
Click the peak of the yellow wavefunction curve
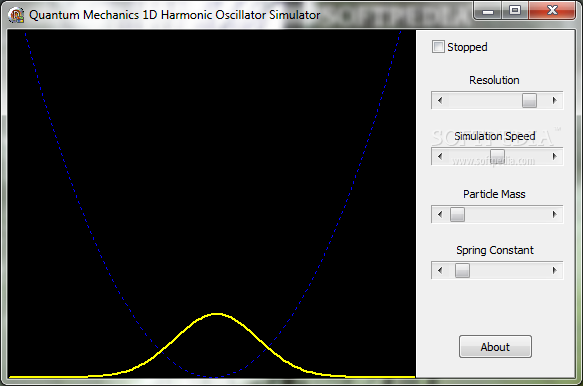coord(217,314)
